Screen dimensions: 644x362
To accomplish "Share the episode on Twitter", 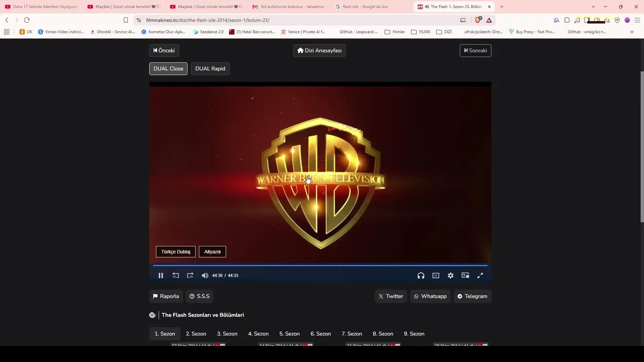I will [391, 296].
